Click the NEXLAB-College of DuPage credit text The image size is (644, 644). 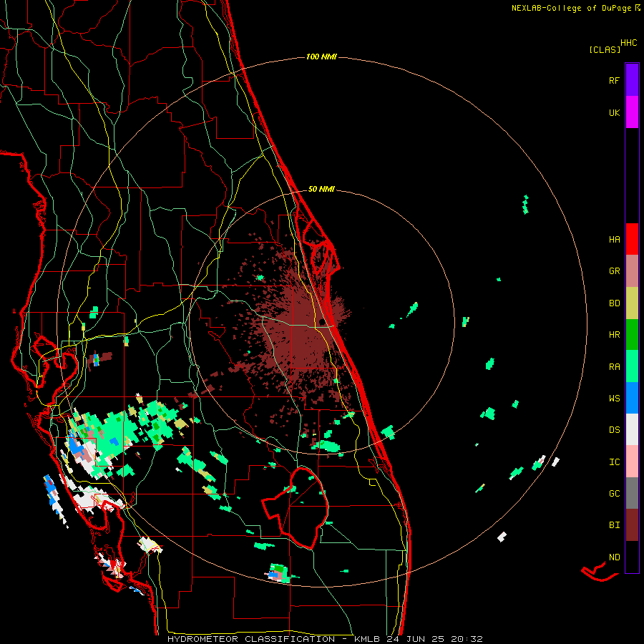point(571,8)
